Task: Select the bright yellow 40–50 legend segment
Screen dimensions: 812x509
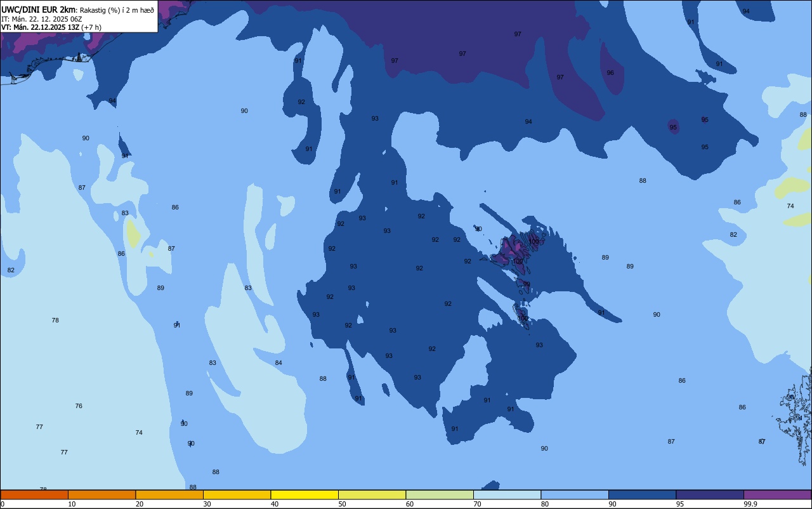Action: [x=304, y=494]
